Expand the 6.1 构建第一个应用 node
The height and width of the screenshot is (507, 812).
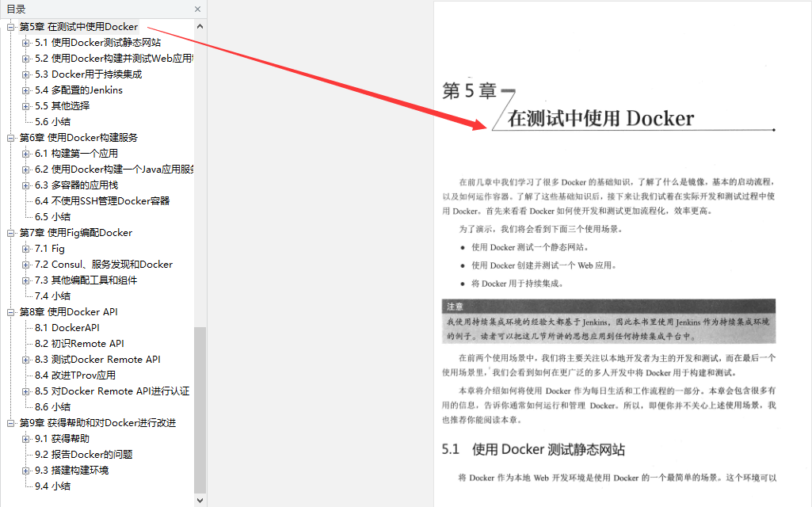click(25, 154)
